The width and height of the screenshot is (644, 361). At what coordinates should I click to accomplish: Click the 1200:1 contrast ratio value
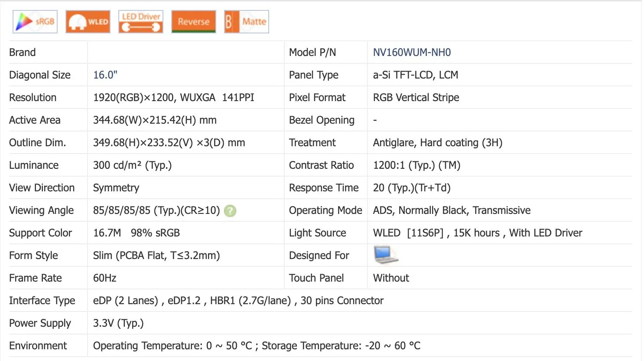(416, 165)
